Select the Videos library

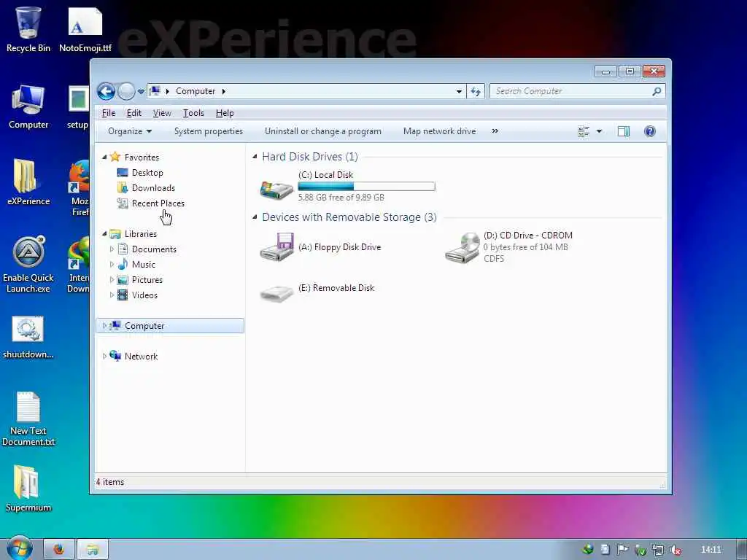(x=144, y=295)
